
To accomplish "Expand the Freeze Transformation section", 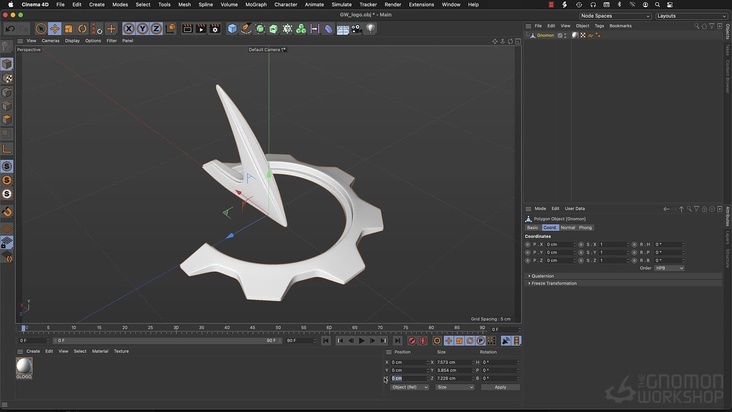I will pos(623,283).
